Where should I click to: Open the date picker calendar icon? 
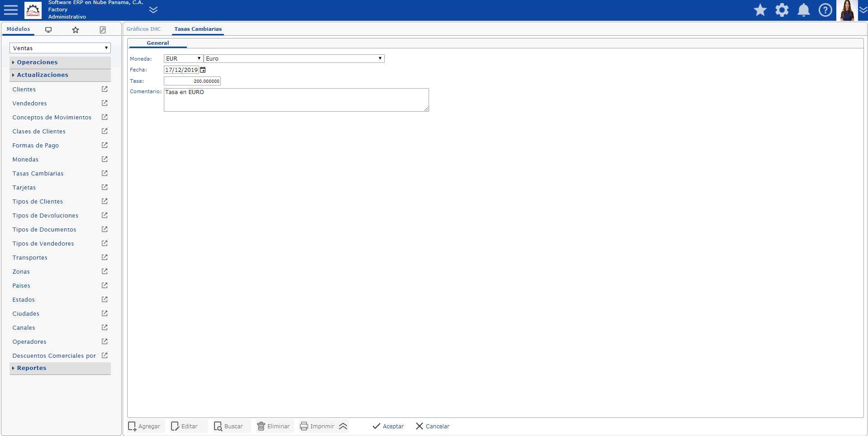pyautogui.click(x=203, y=70)
